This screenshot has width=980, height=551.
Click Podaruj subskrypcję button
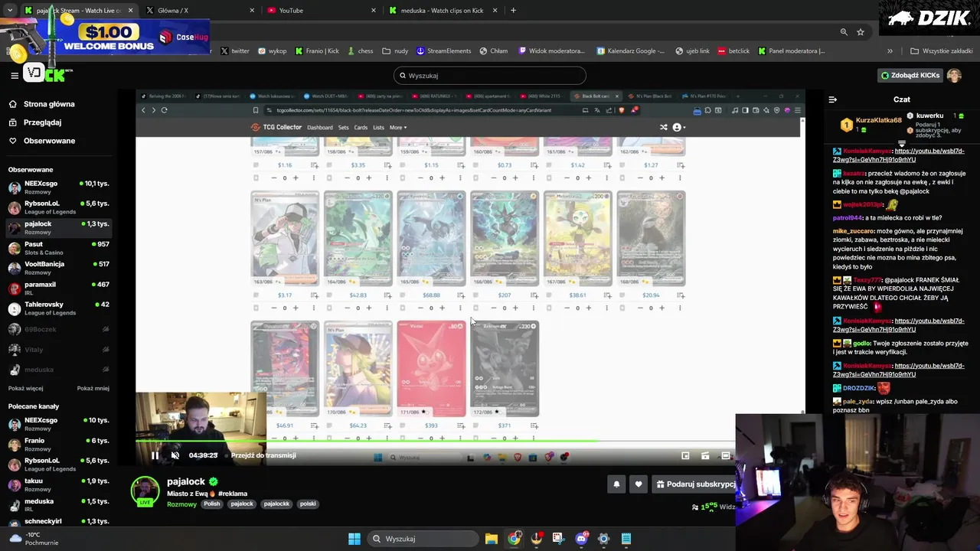click(695, 484)
